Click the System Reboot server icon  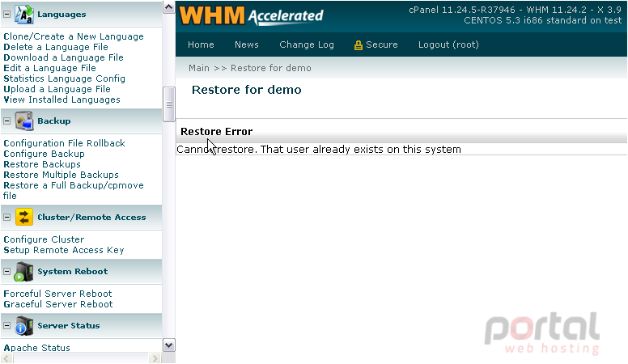coord(24,272)
